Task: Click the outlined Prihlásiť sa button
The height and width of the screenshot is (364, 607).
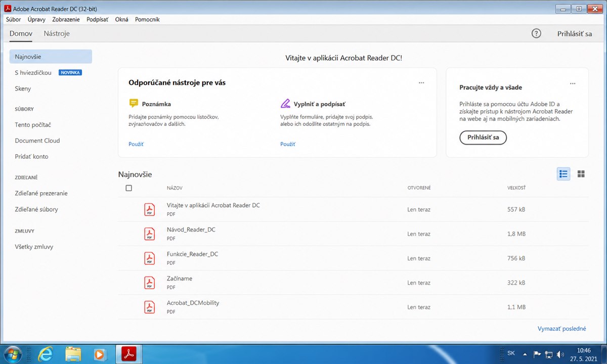Action: [483, 138]
